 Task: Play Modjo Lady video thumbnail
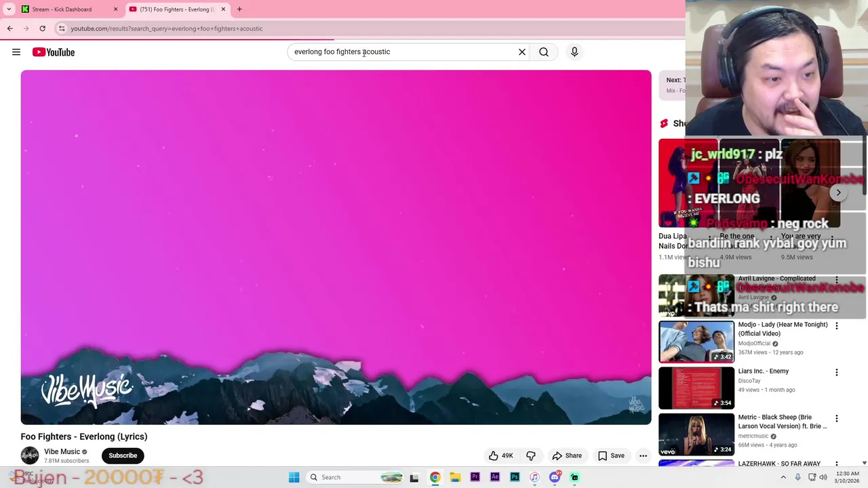pyautogui.click(x=696, y=342)
